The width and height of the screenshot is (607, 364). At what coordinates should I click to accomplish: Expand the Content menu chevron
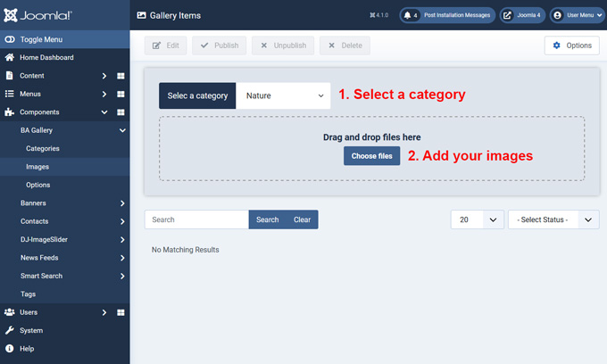tap(104, 76)
